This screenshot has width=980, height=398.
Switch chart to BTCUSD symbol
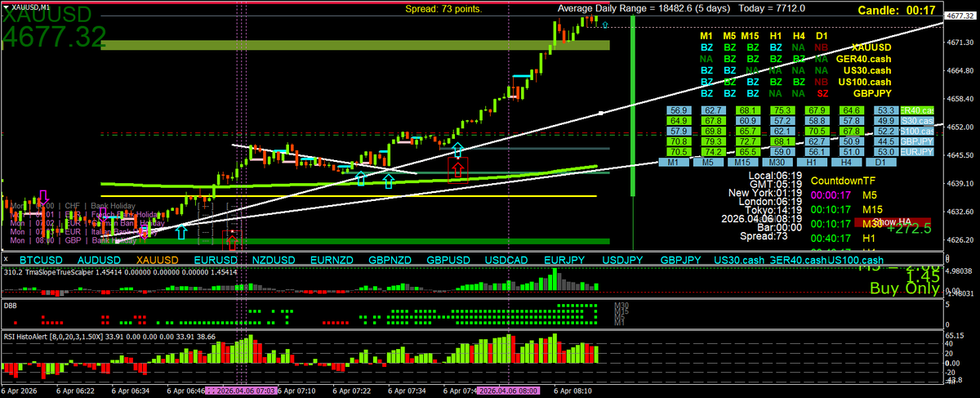[40, 259]
